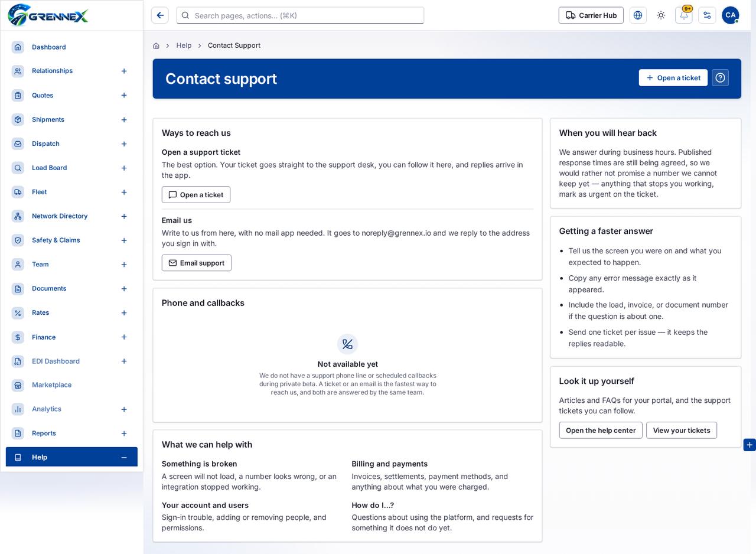
Task: Click the search pages input field
Action: [x=300, y=15]
